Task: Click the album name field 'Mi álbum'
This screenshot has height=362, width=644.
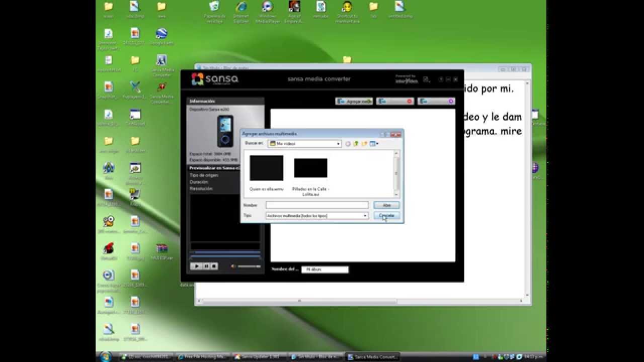Action: point(325,269)
